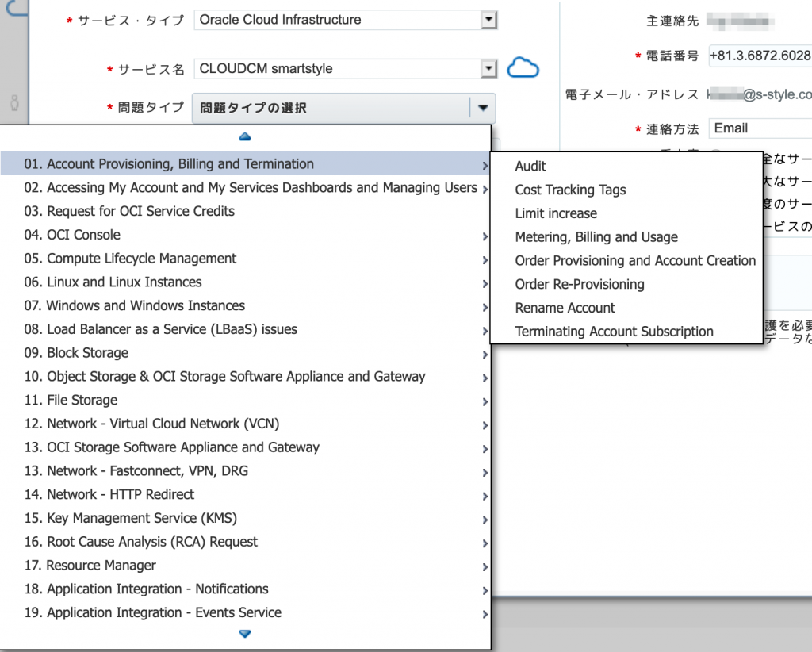Open the 連絡方法 Email dropdown

760,128
